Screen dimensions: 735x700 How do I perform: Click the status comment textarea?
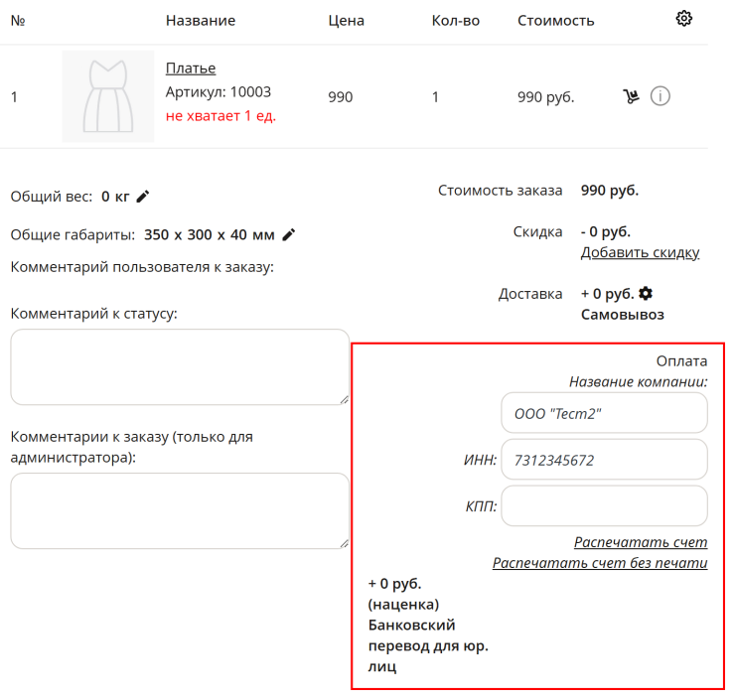(180, 367)
